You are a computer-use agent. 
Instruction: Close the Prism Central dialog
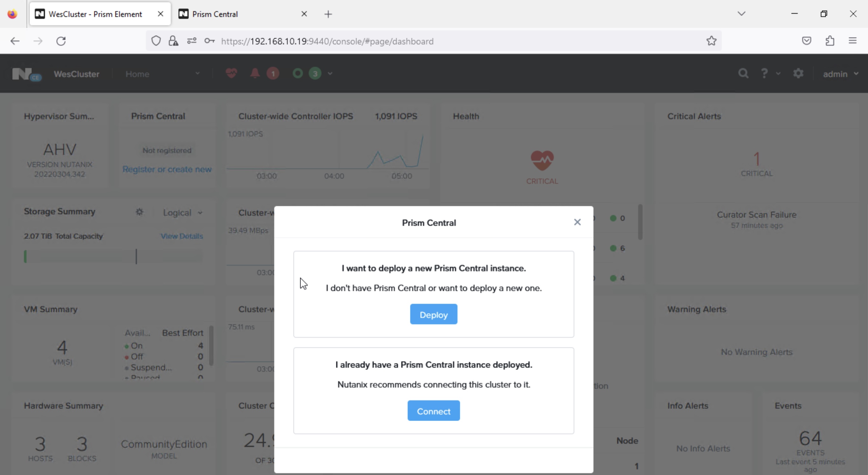(577, 222)
